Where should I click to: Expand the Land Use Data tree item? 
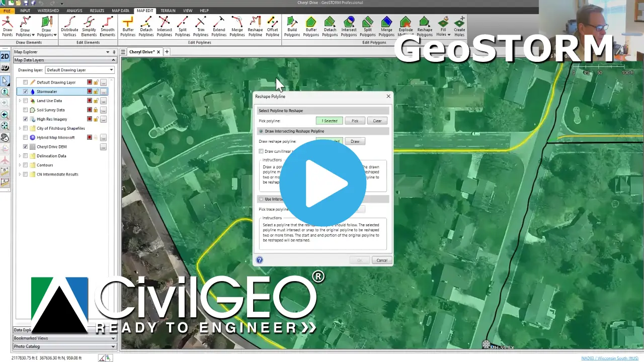(19, 101)
